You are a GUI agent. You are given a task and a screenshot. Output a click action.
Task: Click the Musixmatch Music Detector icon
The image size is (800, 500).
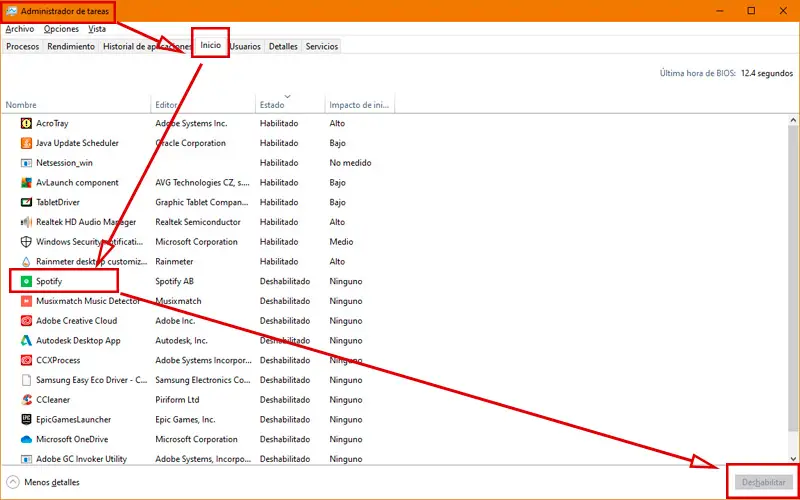[x=26, y=301]
